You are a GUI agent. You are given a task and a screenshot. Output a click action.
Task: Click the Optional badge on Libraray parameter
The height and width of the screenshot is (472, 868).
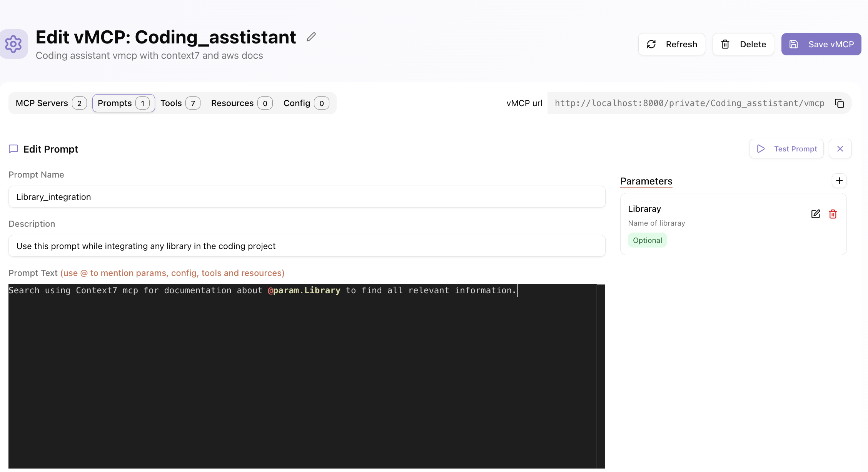(647, 240)
